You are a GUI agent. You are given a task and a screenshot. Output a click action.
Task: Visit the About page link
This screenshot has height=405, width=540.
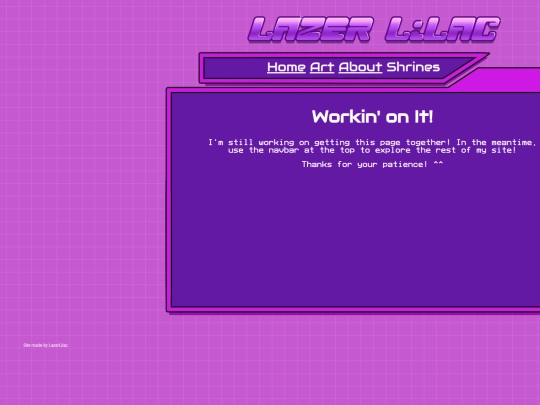point(360,67)
